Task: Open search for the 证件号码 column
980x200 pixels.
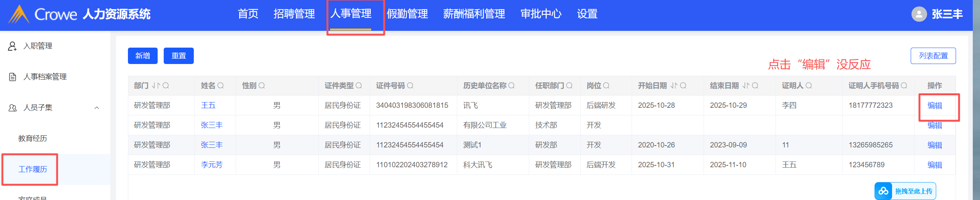Action: pos(410,86)
